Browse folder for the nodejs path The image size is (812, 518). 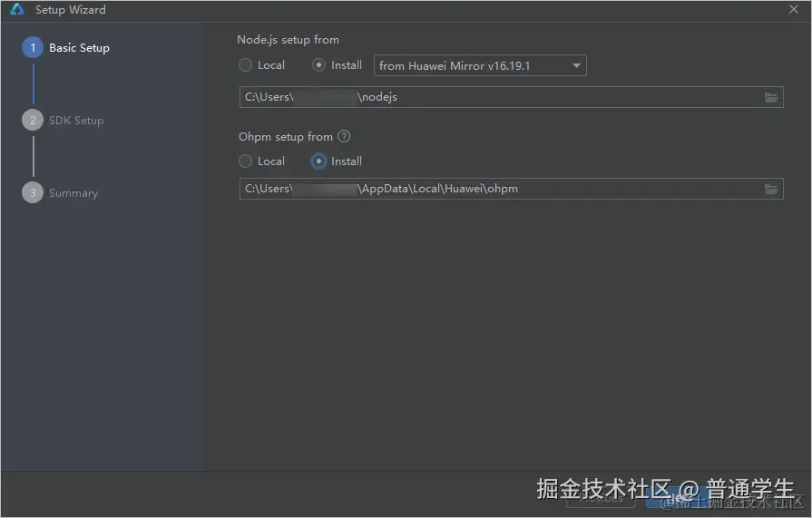pyautogui.click(x=771, y=97)
